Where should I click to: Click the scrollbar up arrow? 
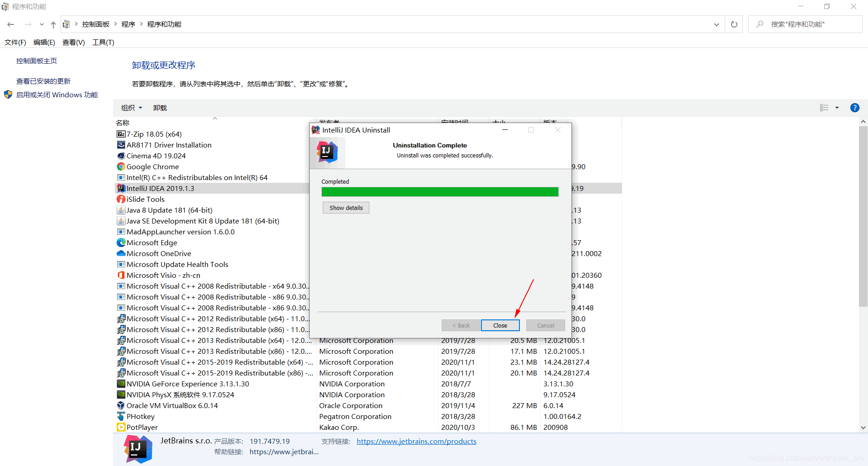[863, 121]
